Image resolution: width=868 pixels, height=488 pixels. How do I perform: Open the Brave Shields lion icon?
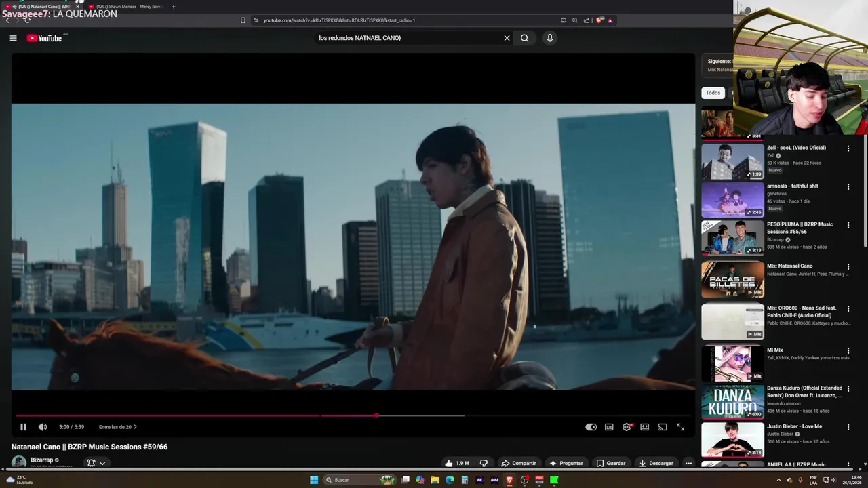click(x=599, y=20)
